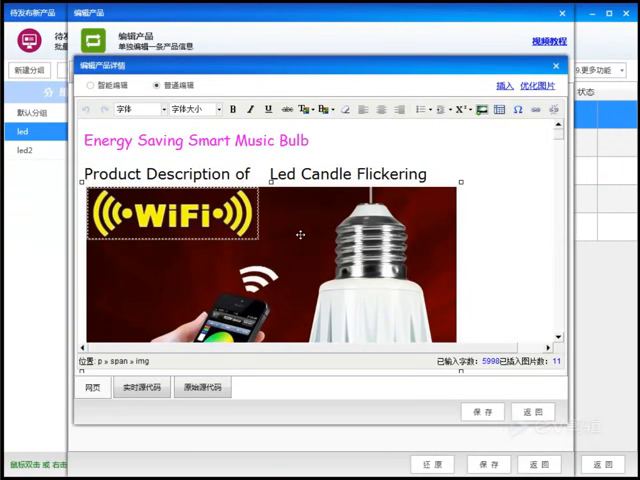Apply underline formatting
640x480 pixels.
[268, 109]
